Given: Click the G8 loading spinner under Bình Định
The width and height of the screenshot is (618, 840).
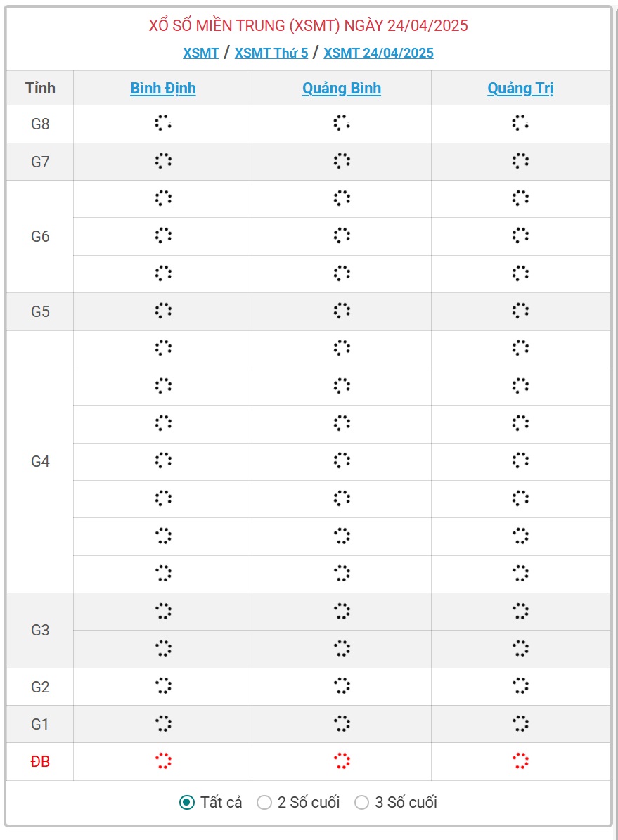Looking at the screenshot, I should (x=163, y=123).
